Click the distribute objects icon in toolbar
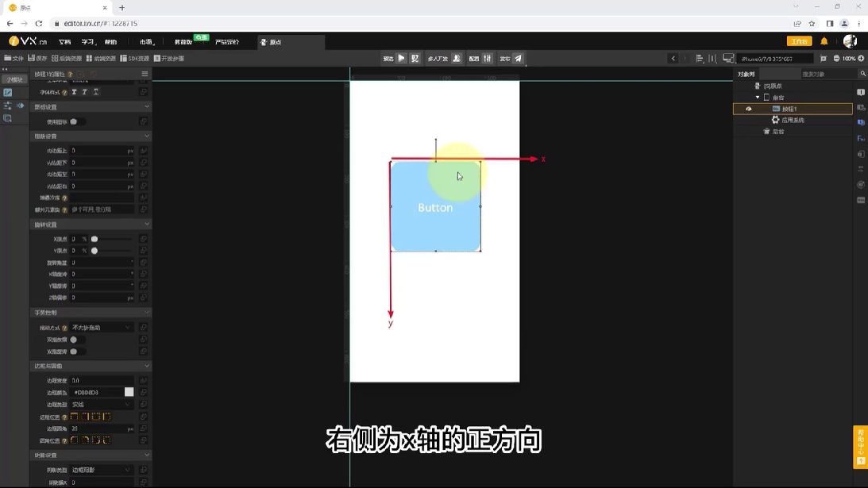This screenshot has width=868, height=488. [x=712, y=58]
